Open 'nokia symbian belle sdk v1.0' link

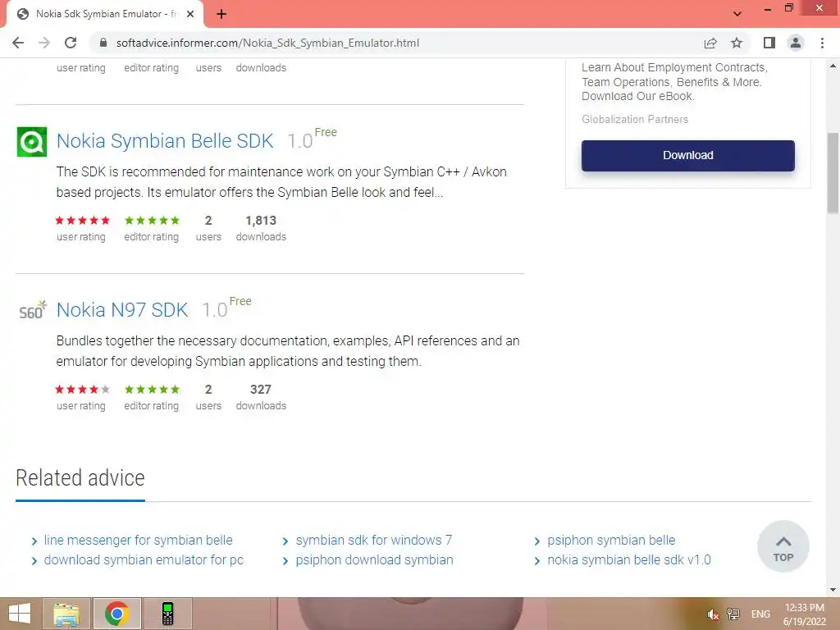pos(629,559)
